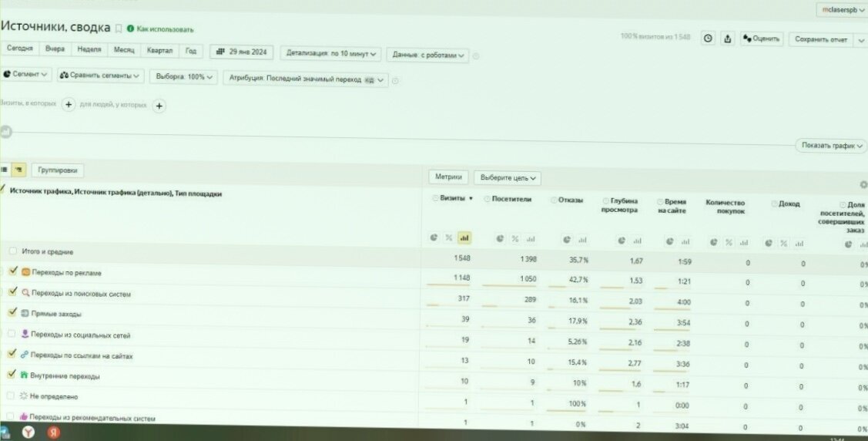Select the bar chart icon under Отказы
Image resolution: width=868 pixels, height=441 pixels.
(x=582, y=240)
